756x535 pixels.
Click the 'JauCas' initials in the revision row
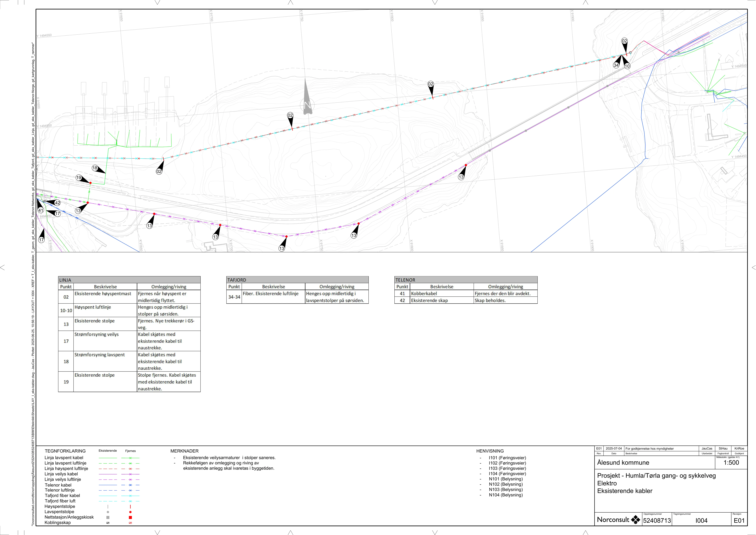coord(707,449)
